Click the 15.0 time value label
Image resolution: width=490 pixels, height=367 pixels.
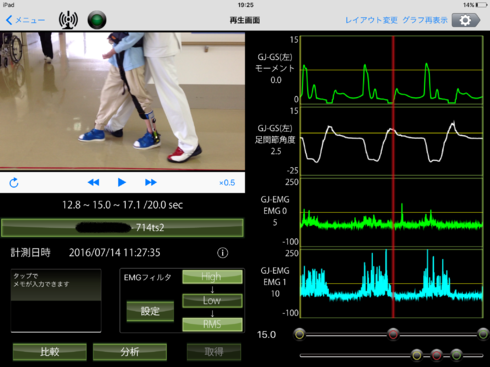click(267, 335)
